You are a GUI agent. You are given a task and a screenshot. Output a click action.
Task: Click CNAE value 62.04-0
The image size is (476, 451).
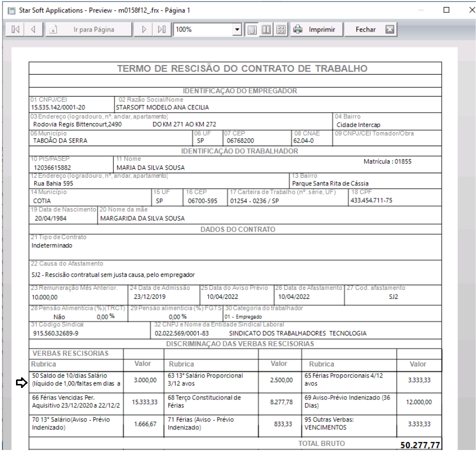[304, 141]
